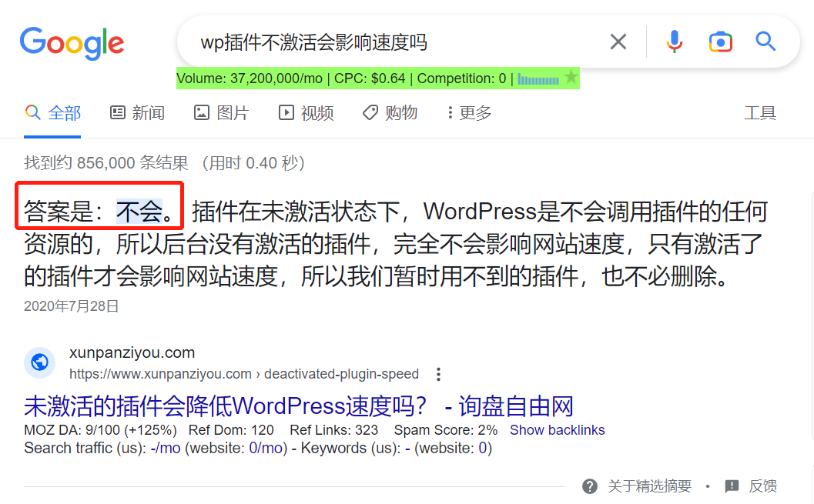Click Ref Dom: 120 text
This screenshot has width=814, height=504.
pos(231,430)
